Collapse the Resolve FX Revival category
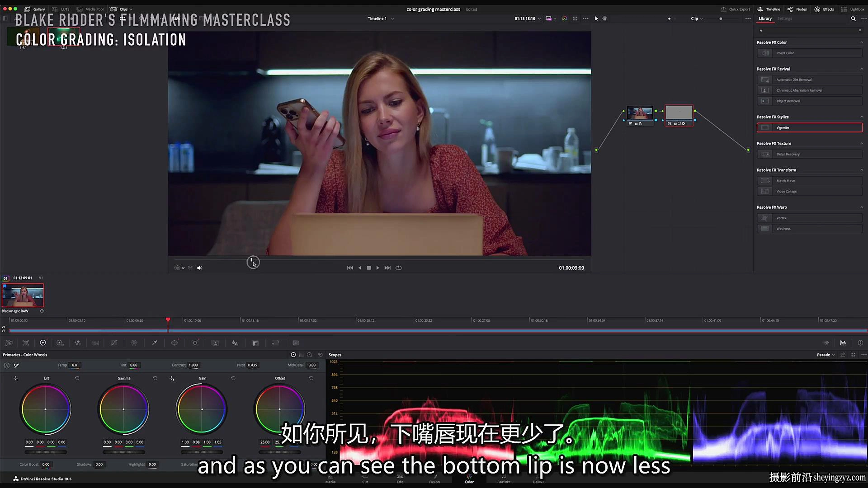 click(x=861, y=69)
